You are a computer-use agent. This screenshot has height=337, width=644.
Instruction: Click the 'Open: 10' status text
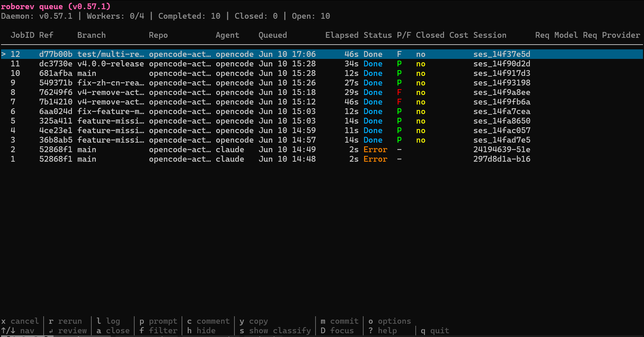(x=311, y=16)
